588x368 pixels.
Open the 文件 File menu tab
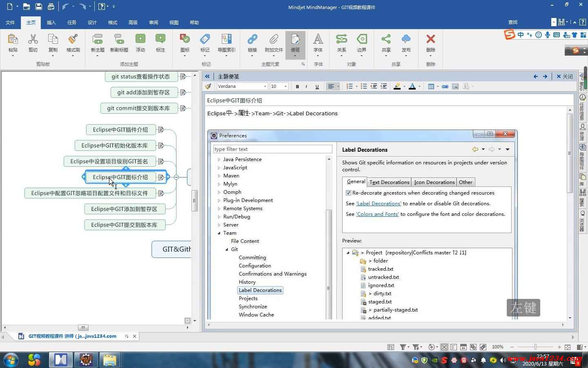pyautogui.click(x=11, y=22)
